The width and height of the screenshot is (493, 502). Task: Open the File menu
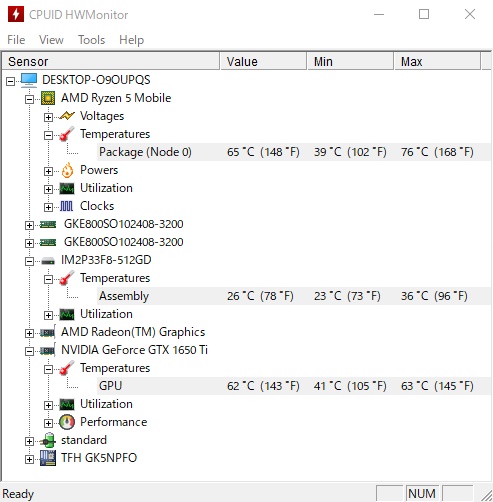point(16,40)
